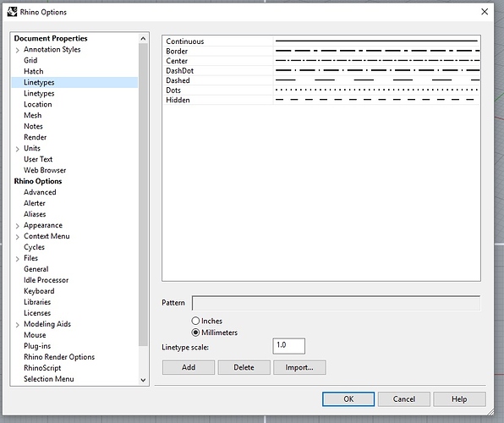This screenshot has width=504, height=423.
Task: Open the Aliases options page
Action: 35,214
